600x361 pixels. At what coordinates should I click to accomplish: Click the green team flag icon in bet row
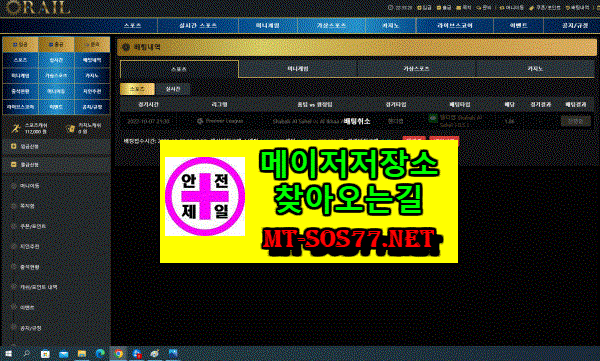[433, 118]
